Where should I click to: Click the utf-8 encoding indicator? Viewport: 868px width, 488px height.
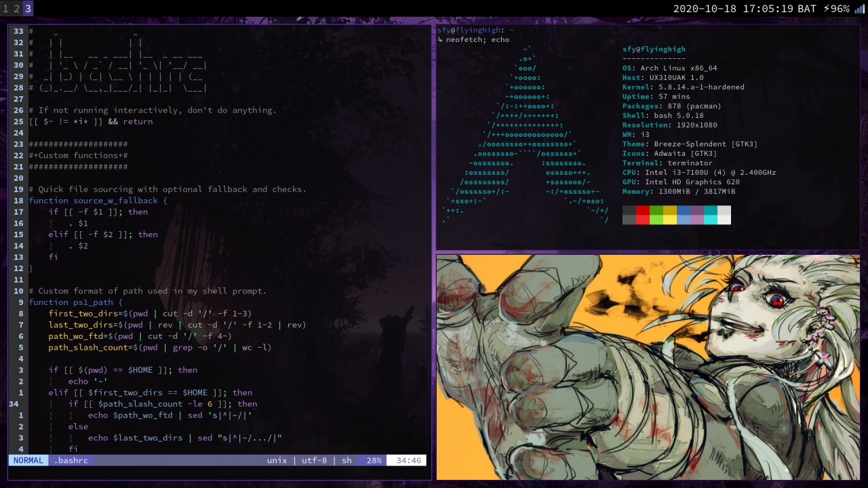pos(314,460)
